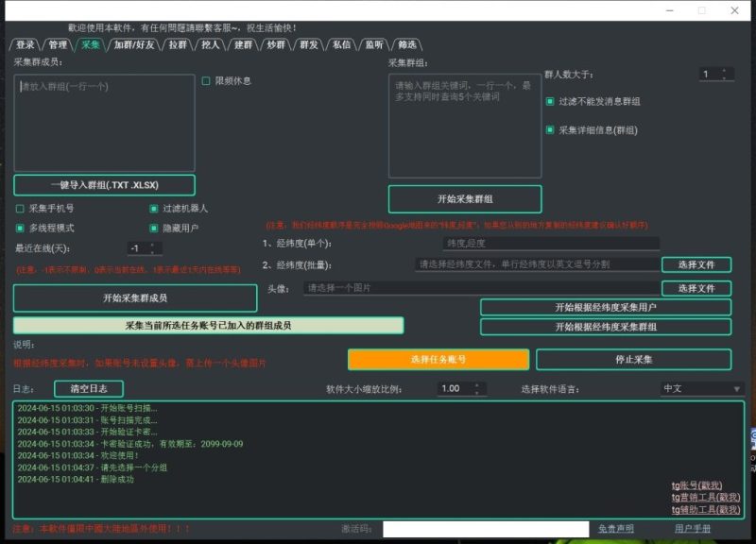This screenshot has width=756, height=544.
Task: Click 一键导入群组(.TXT .XLSX) button
Action: 104,184
